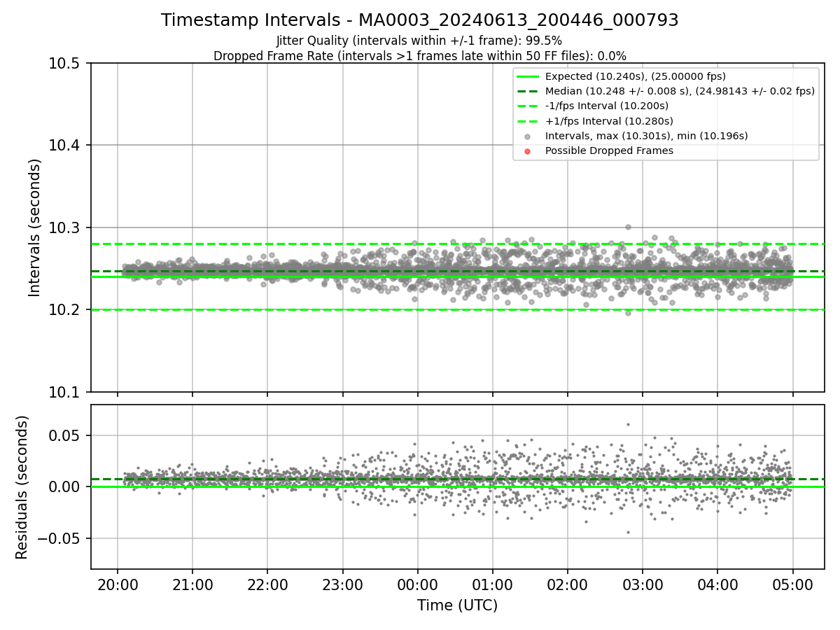Click the red marker next to 'Possible Dropped Frames'
The image size is (840, 630).
(528, 151)
